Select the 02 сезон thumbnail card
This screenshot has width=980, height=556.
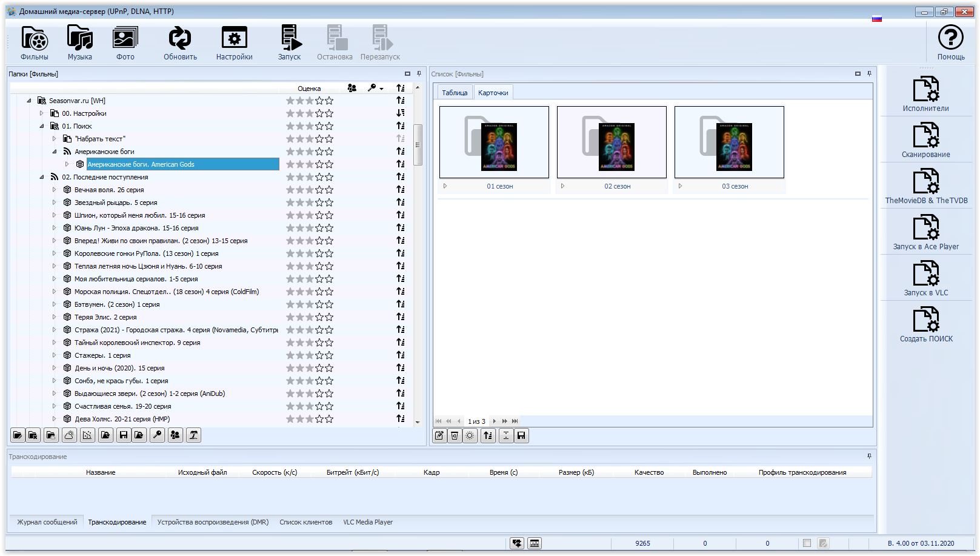coord(611,143)
